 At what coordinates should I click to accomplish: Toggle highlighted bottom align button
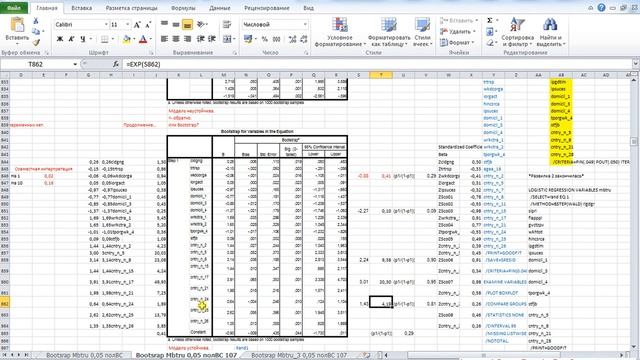tap(187, 24)
